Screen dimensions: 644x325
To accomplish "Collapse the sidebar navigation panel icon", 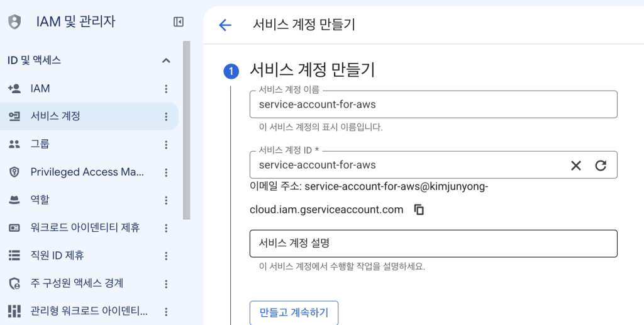I will point(178,22).
